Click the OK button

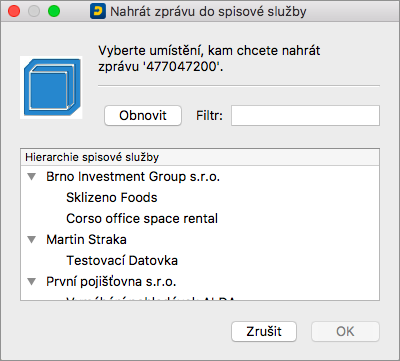click(x=345, y=331)
